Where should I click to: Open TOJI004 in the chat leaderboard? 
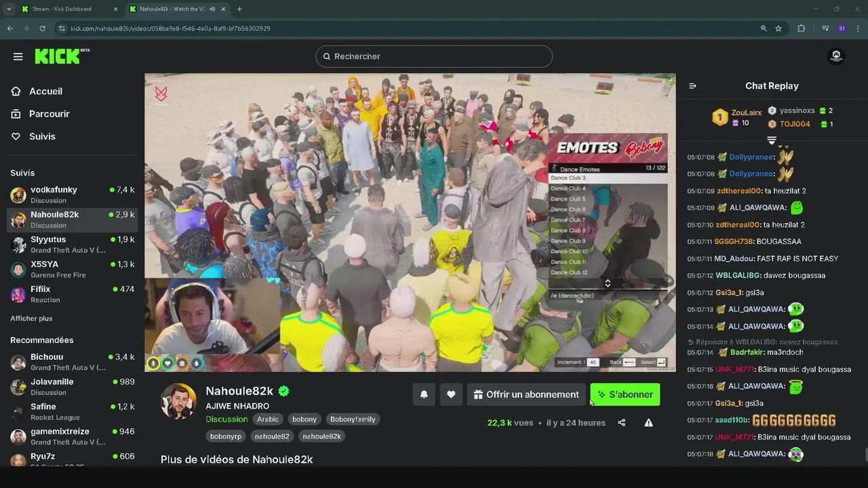pos(795,124)
